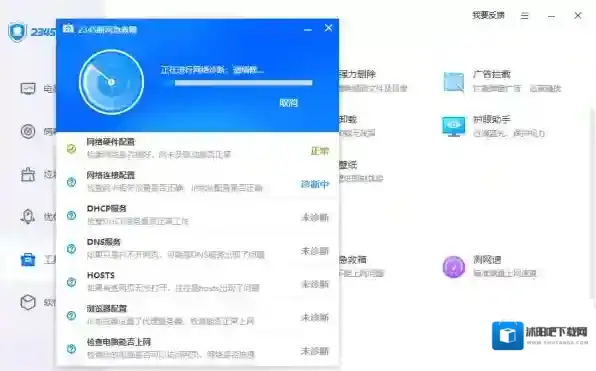Open 我要反馈 feedback link
The width and height of the screenshot is (596, 371).
pyautogui.click(x=488, y=15)
